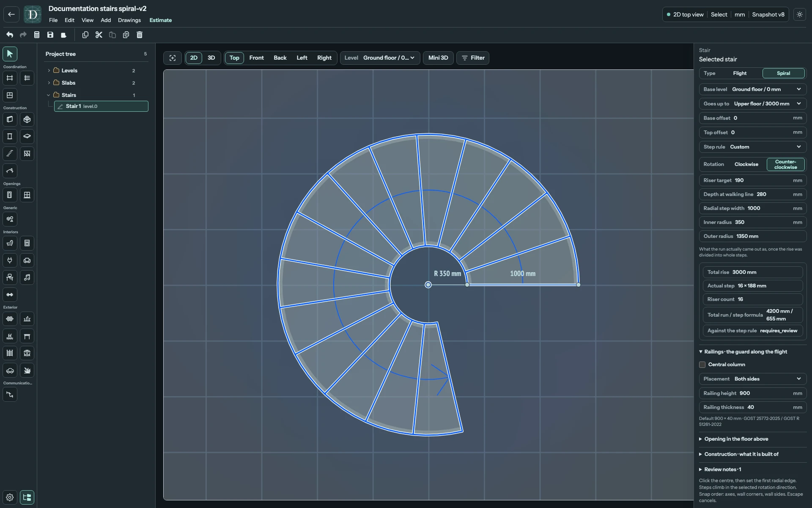Select the sofa furniture icon in Interiors
The width and height of the screenshot is (812, 508).
[27, 260]
